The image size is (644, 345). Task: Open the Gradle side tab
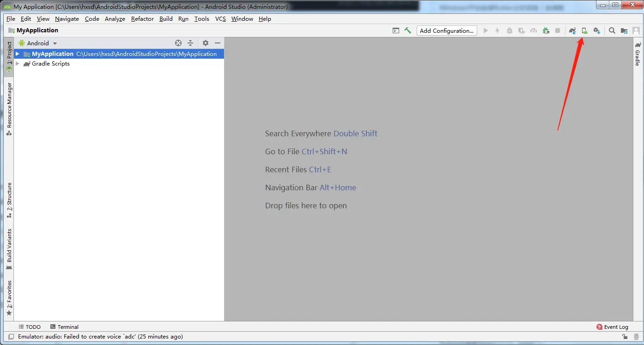click(x=638, y=54)
